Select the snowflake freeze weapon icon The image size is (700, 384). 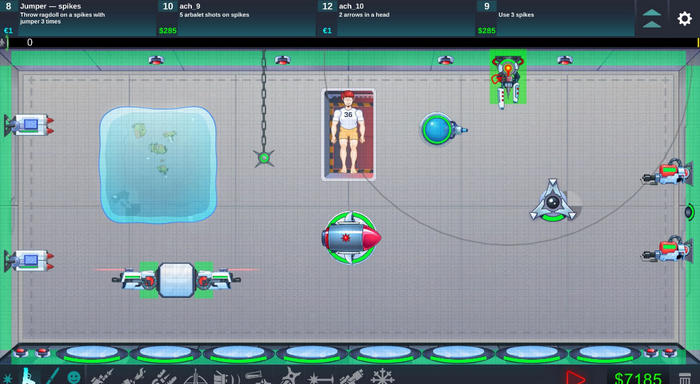click(x=383, y=377)
